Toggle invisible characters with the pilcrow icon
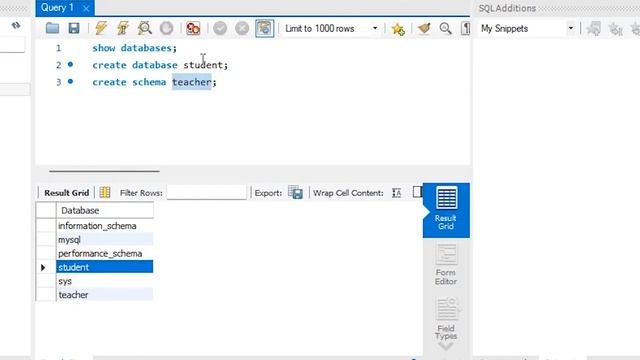The height and width of the screenshot is (360, 640). point(465,28)
